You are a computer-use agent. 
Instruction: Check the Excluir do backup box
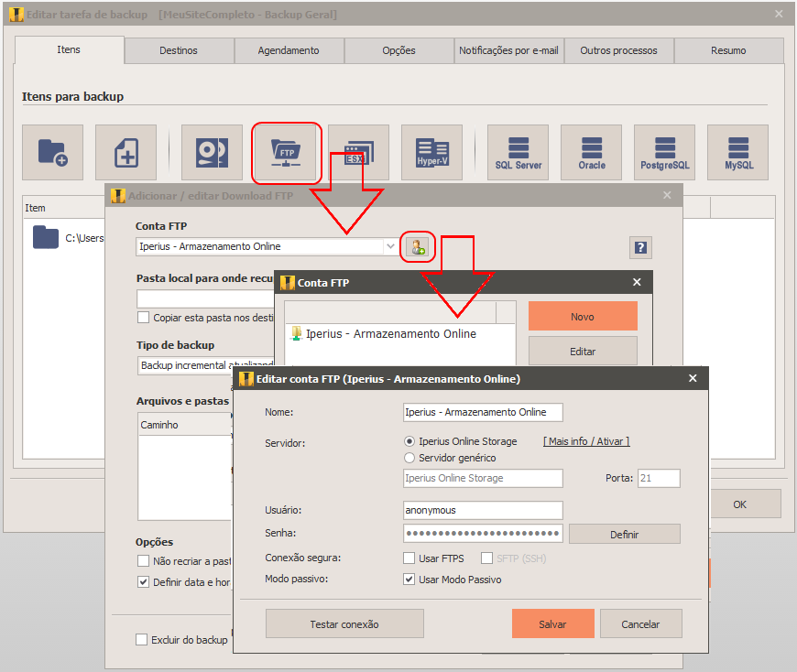[142, 639]
